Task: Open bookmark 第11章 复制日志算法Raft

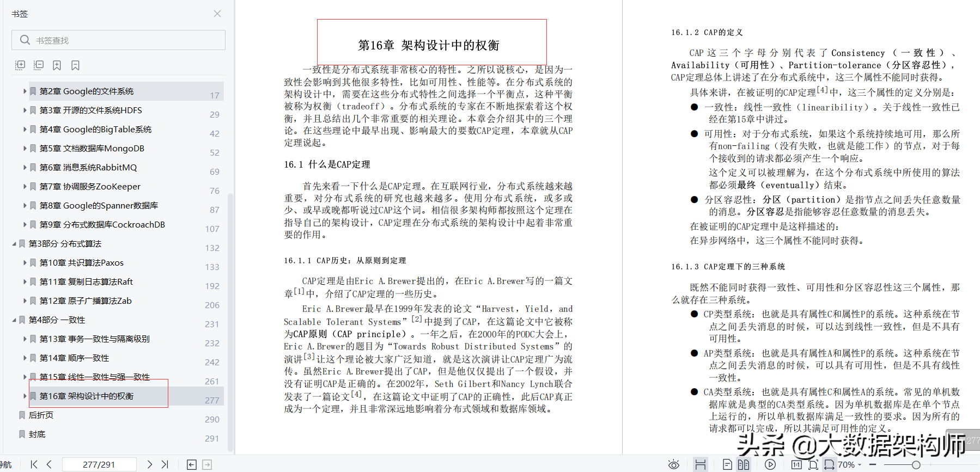Action: click(x=86, y=281)
